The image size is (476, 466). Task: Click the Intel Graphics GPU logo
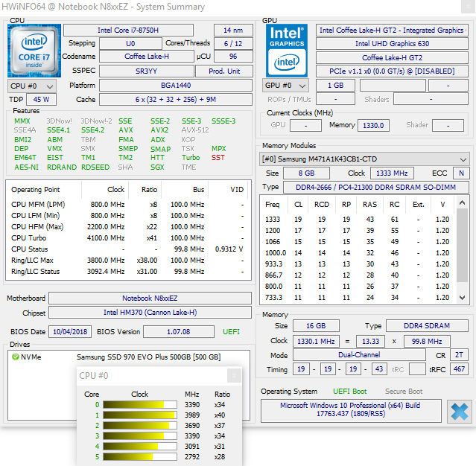click(x=287, y=51)
